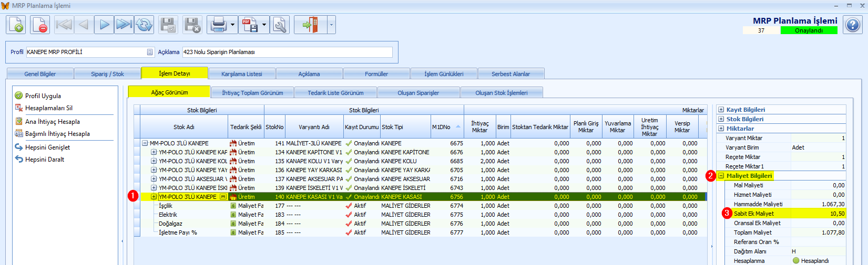868x265 pixels.
Task: Click the exit door icon
Action: [x=311, y=25]
